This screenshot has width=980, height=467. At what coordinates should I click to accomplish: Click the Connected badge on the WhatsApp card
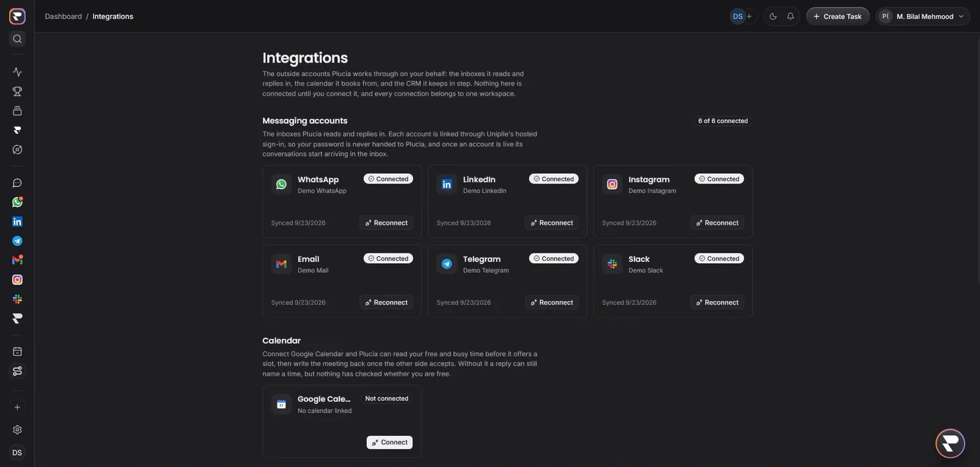(x=388, y=179)
